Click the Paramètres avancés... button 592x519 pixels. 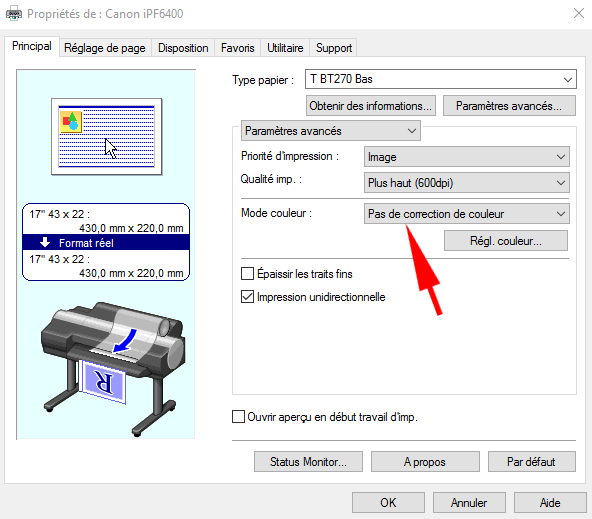[509, 106]
